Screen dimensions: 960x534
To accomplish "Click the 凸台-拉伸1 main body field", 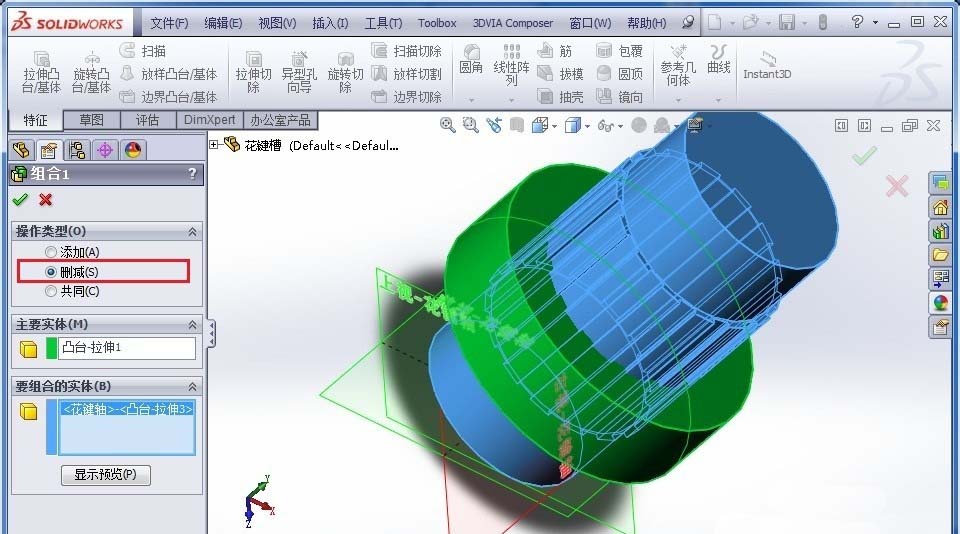I will click(127, 348).
